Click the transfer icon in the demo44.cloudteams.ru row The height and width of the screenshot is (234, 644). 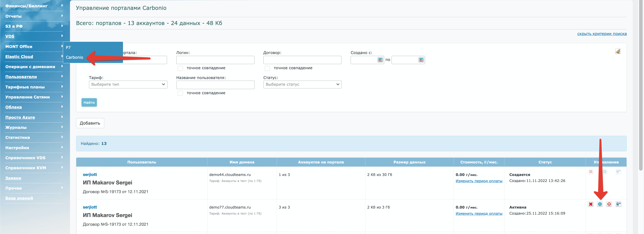pos(618,171)
